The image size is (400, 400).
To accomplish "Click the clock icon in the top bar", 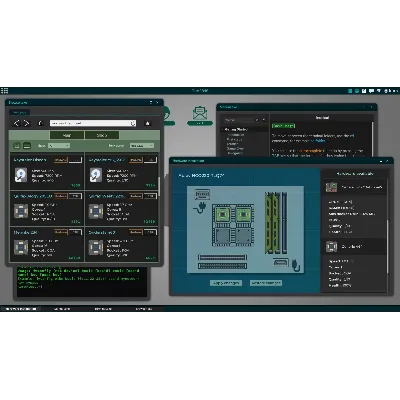I will 387,91.
